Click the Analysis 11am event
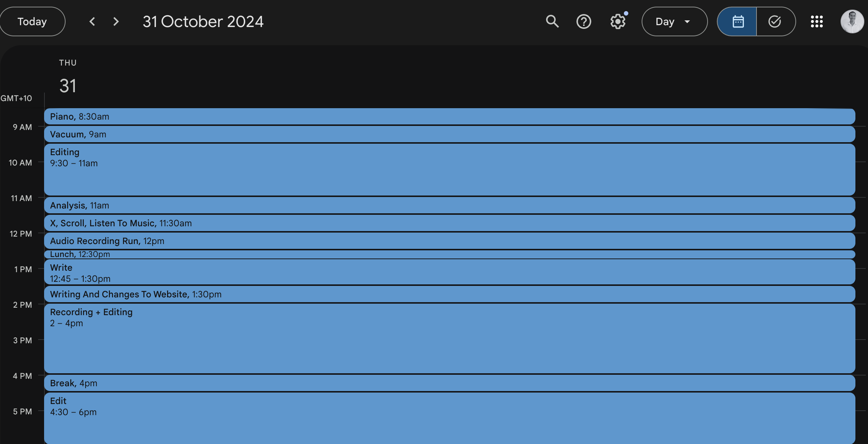This screenshot has width=868, height=444. point(450,205)
